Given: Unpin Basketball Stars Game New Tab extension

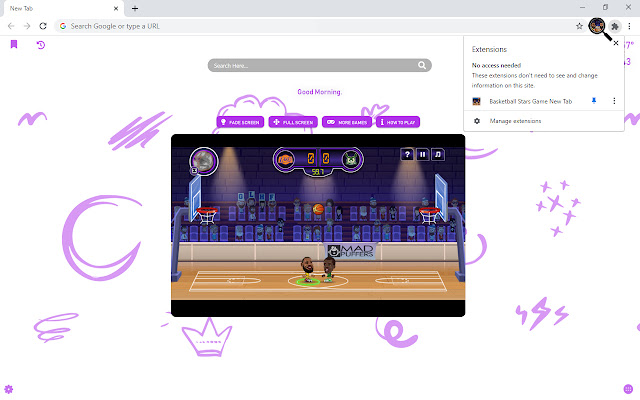Looking at the screenshot, I should coord(594,101).
